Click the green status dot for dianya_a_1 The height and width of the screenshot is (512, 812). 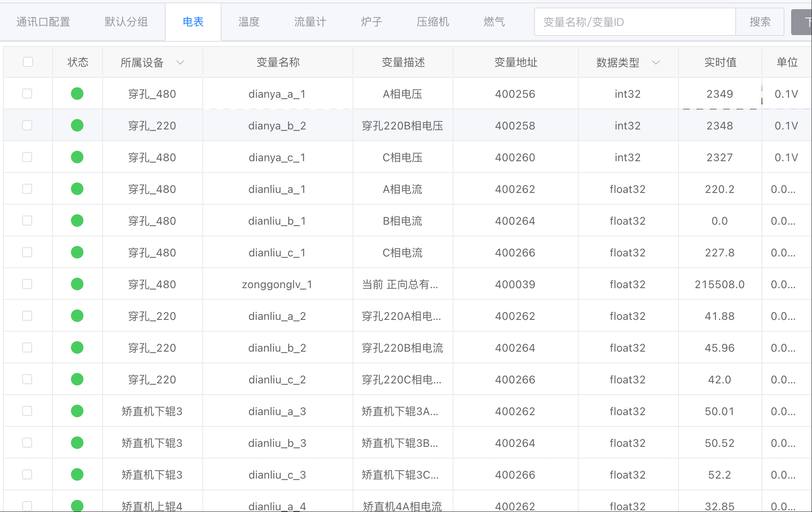click(77, 94)
